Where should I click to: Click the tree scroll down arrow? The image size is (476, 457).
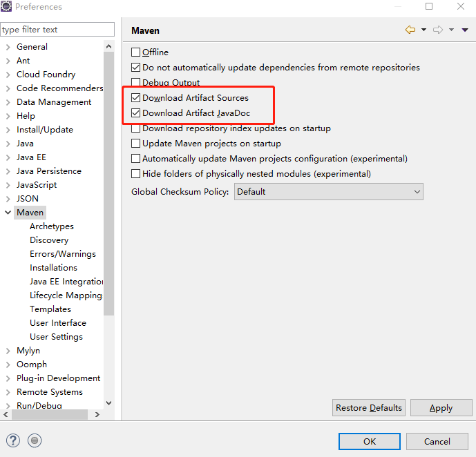tap(109, 403)
